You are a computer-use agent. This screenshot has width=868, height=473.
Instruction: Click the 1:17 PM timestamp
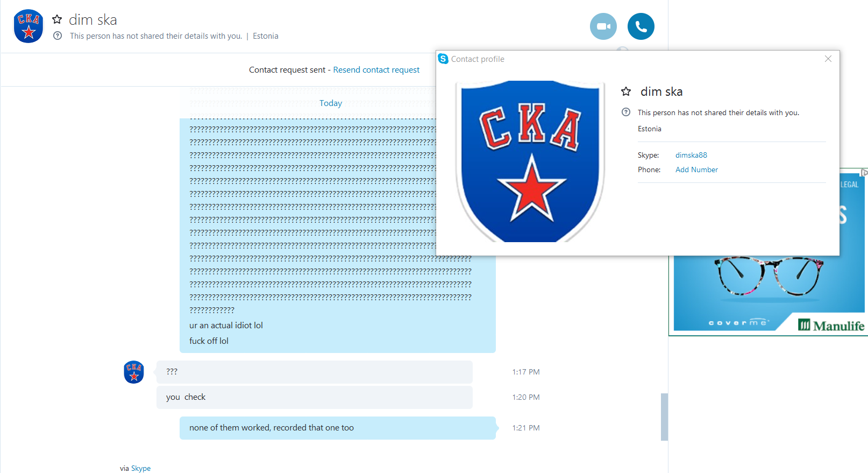526,372
